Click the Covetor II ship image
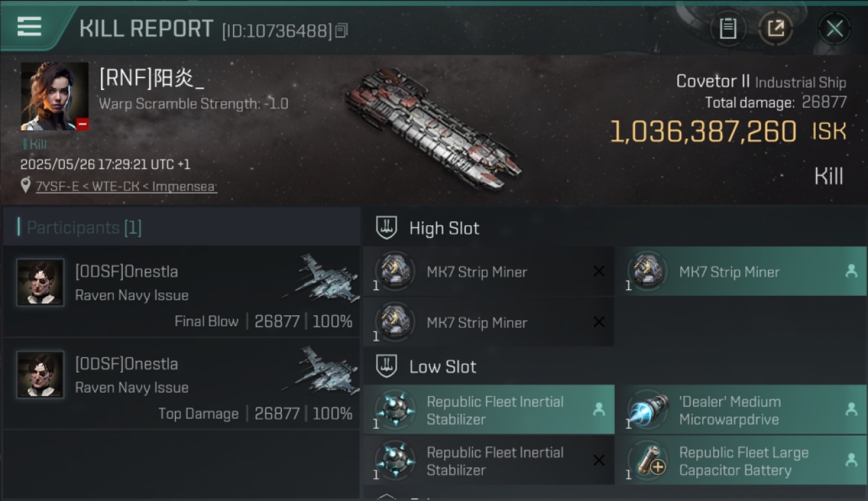The height and width of the screenshot is (501, 868). tap(434, 128)
